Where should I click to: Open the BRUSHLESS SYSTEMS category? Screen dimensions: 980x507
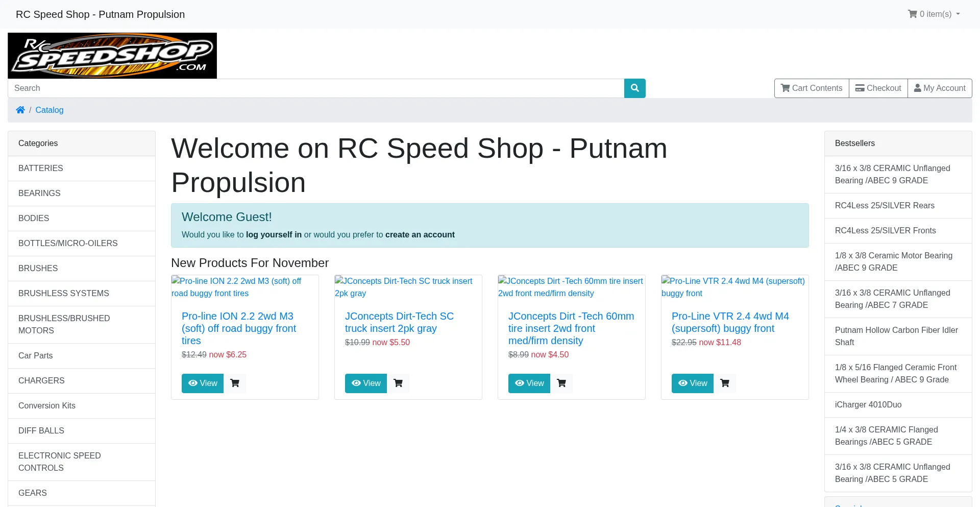[x=64, y=293]
